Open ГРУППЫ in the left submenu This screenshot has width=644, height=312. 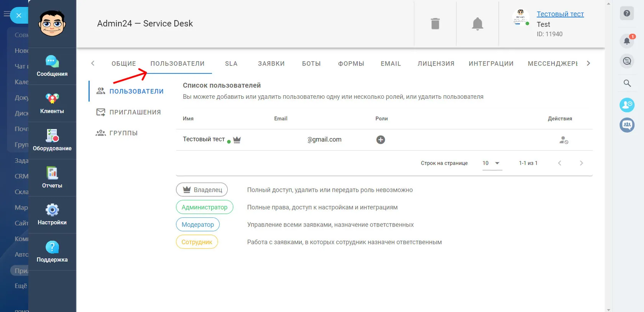coord(117,133)
